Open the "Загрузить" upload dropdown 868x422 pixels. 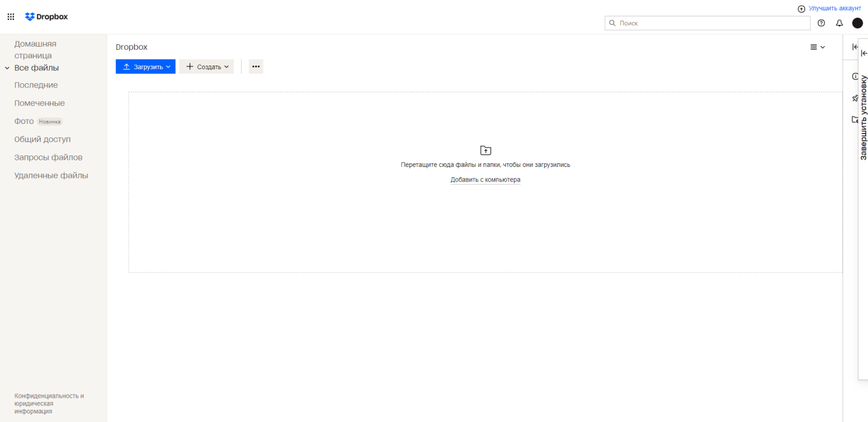[146, 67]
